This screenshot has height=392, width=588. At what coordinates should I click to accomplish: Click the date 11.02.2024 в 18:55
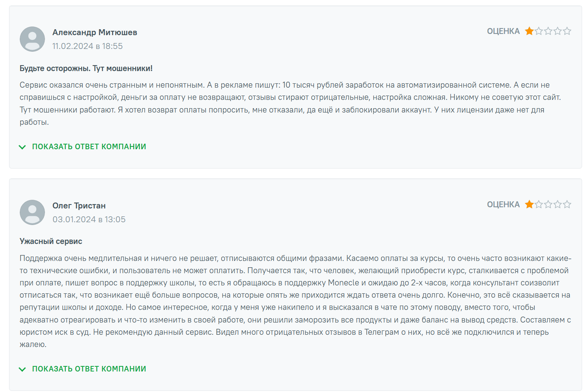pyautogui.click(x=88, y=46)
